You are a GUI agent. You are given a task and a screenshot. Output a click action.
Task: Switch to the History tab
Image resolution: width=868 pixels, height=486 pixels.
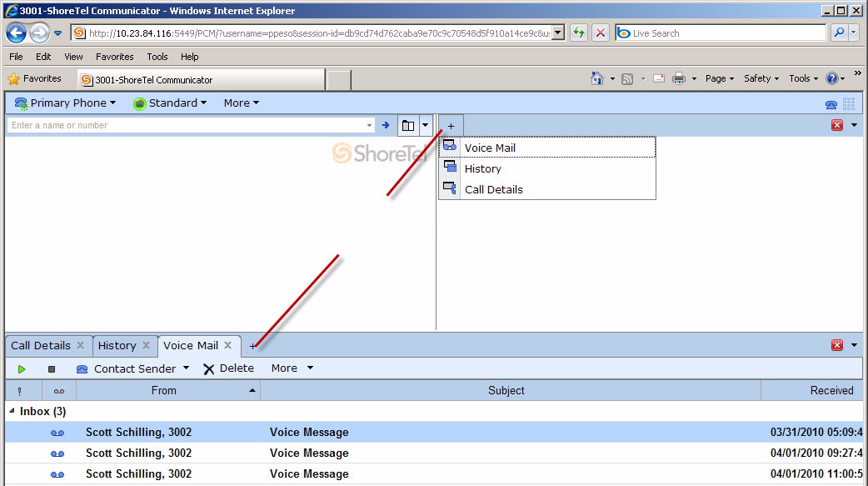(x=117, y=346)
